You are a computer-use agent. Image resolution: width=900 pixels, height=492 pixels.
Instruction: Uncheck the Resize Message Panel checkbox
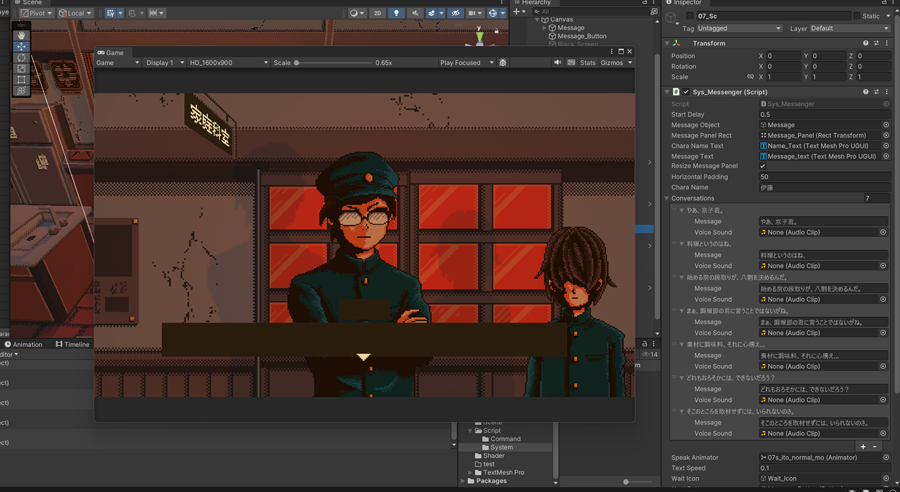tap(763, 166)
